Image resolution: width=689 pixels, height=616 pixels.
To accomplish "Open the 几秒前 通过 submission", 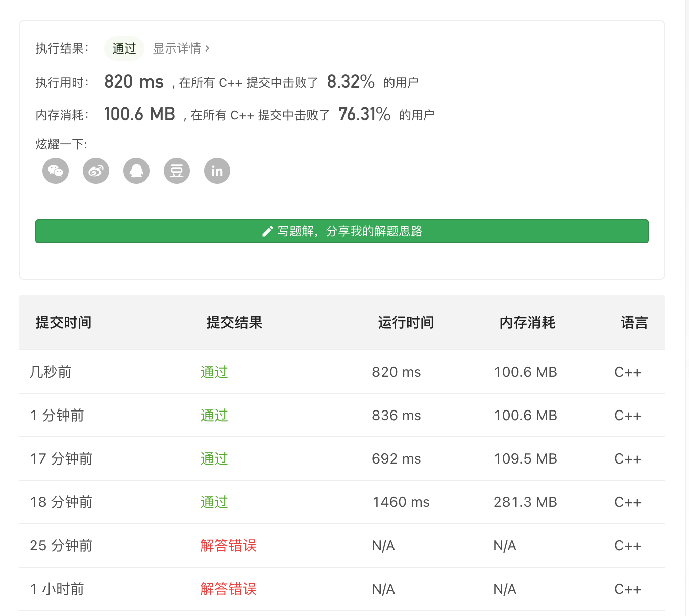I will [214, 372].
